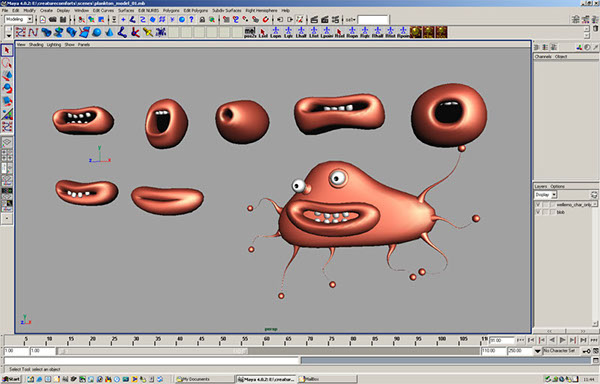Select the arrow Select tool in toolbox
The width and height of the screenshot is (600, 384).
(7, 50)
